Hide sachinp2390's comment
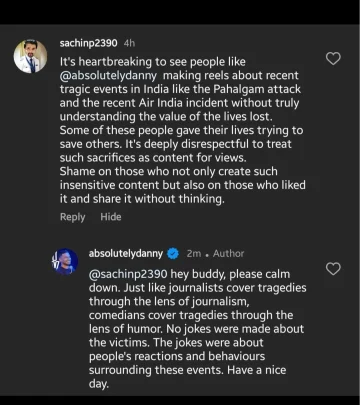This screenshot has width=360, height=405. 111,217
